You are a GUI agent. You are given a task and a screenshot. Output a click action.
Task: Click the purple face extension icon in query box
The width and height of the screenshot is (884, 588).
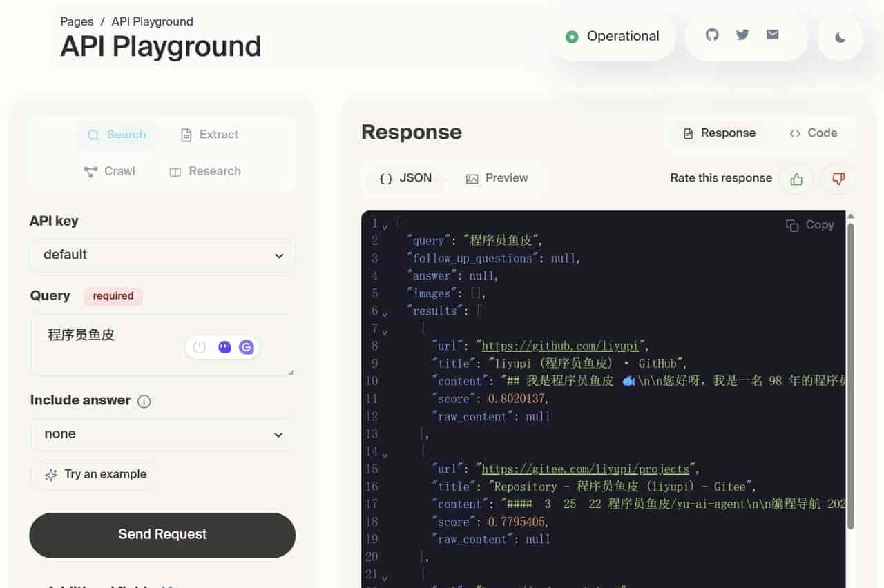pyautogui.click(x=224, y=347)
